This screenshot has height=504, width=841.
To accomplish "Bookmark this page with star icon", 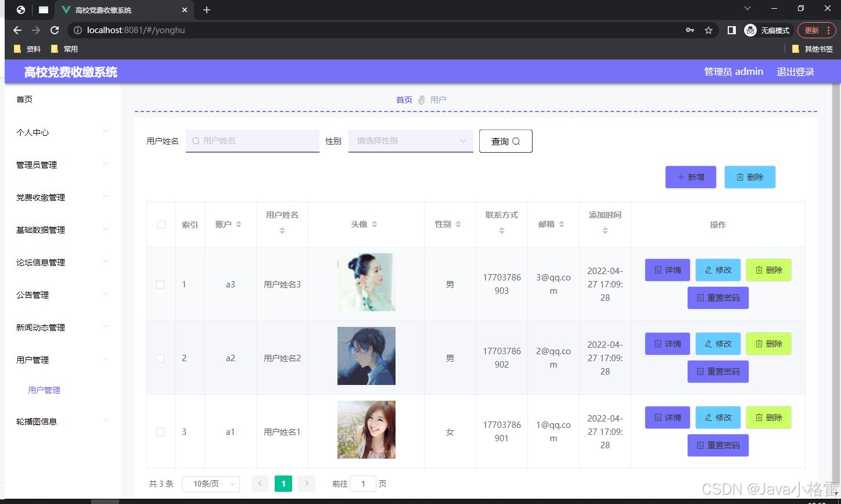I will pyautogui.click(x=709, y=30).
